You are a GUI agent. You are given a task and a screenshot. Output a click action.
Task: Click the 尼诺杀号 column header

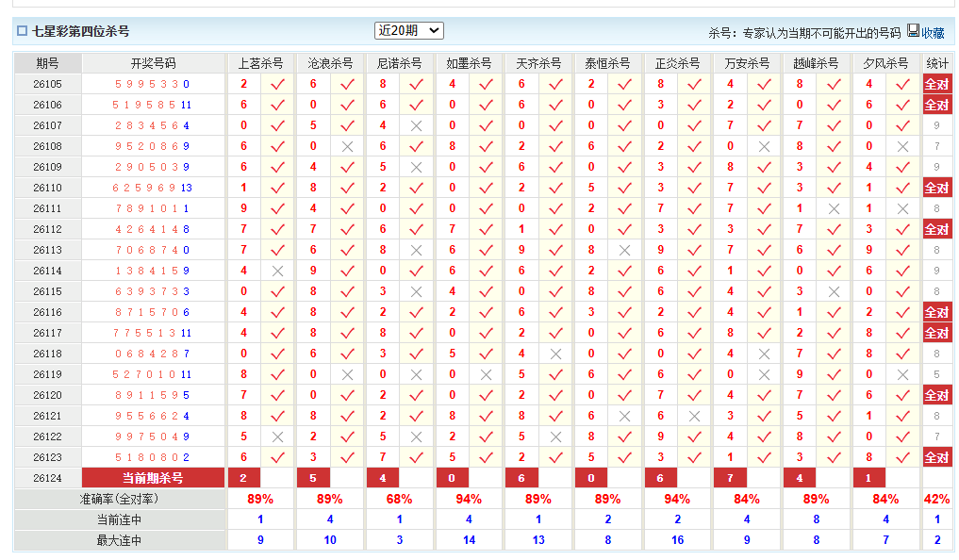(400, 63)
